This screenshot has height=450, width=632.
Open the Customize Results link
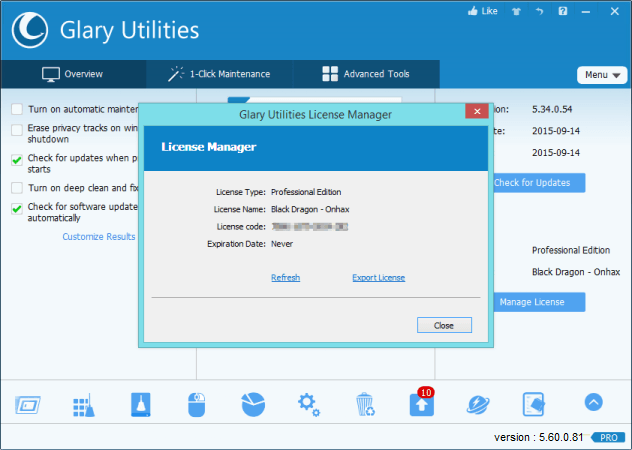[99, 237]
